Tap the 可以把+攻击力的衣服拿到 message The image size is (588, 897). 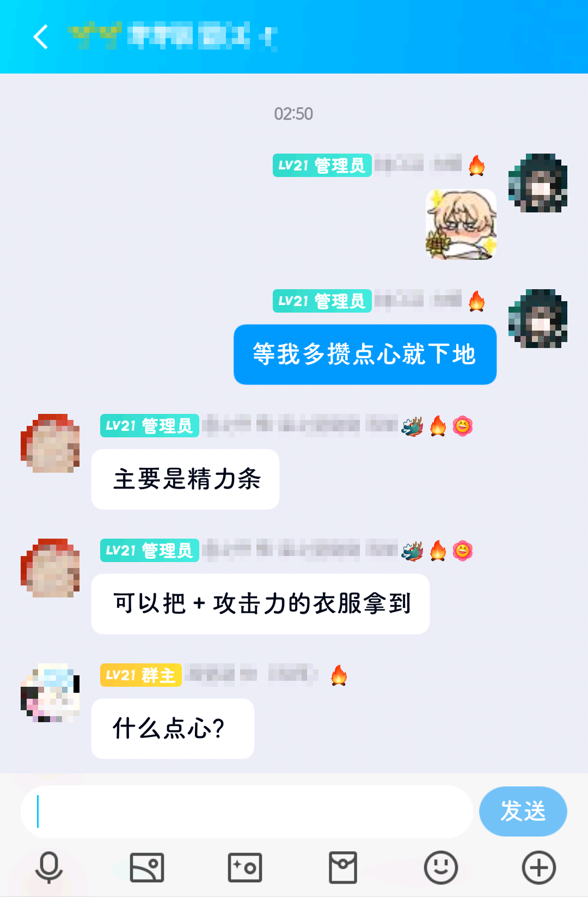pos(260,604)
